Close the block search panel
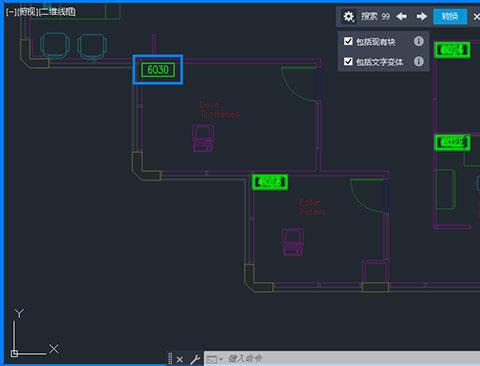 476,16
